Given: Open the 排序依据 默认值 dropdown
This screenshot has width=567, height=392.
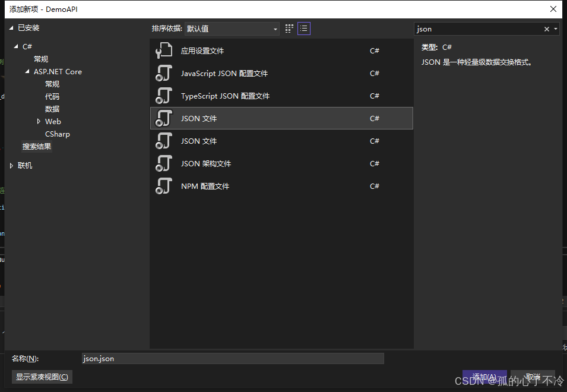Looking at the screenshot, I should click(232, 29).
